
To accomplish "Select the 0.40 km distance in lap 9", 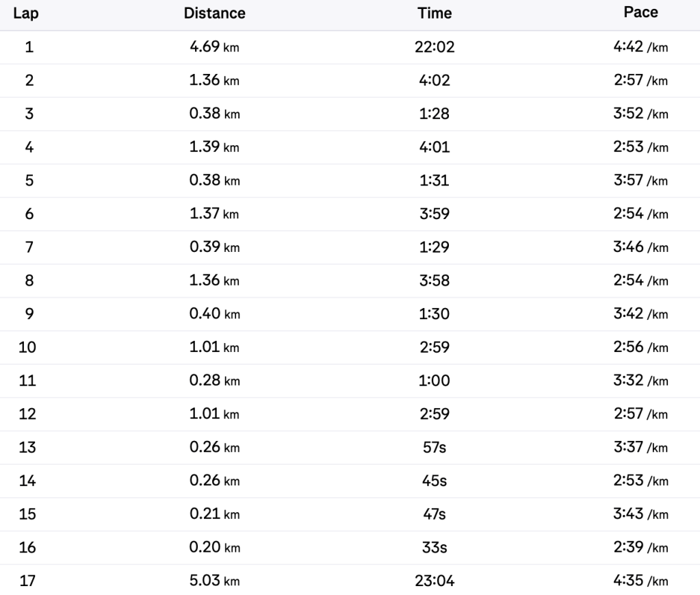I will (x=215, y=314).
